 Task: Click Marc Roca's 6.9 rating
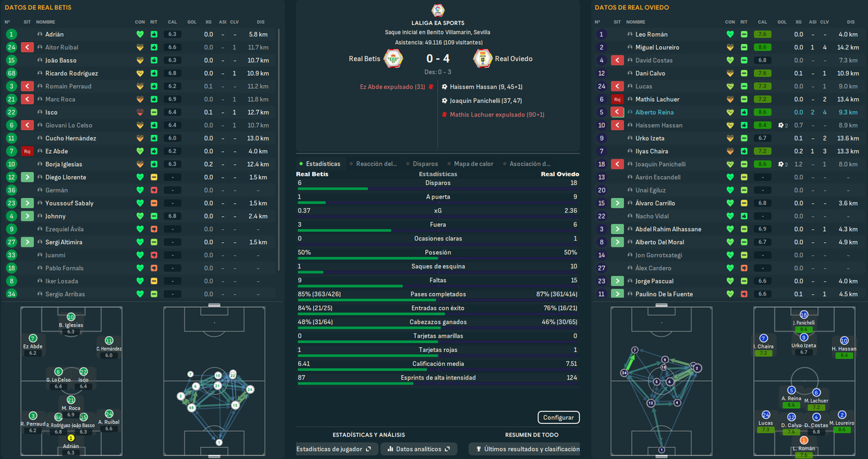[172, 100]
